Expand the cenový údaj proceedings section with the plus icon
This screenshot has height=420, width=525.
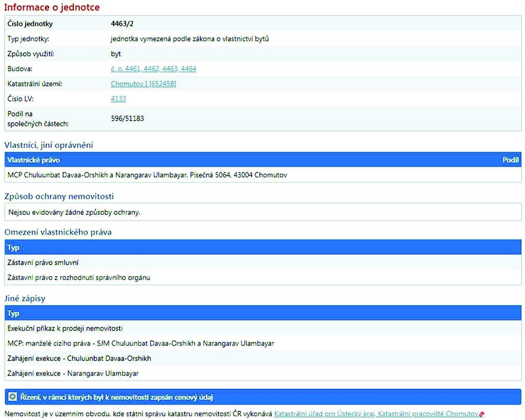(12, 397)
